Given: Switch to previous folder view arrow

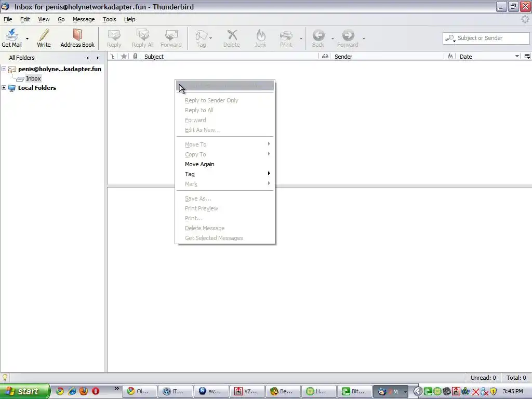Looking at the screenshot, I should [x=87, y=58].
